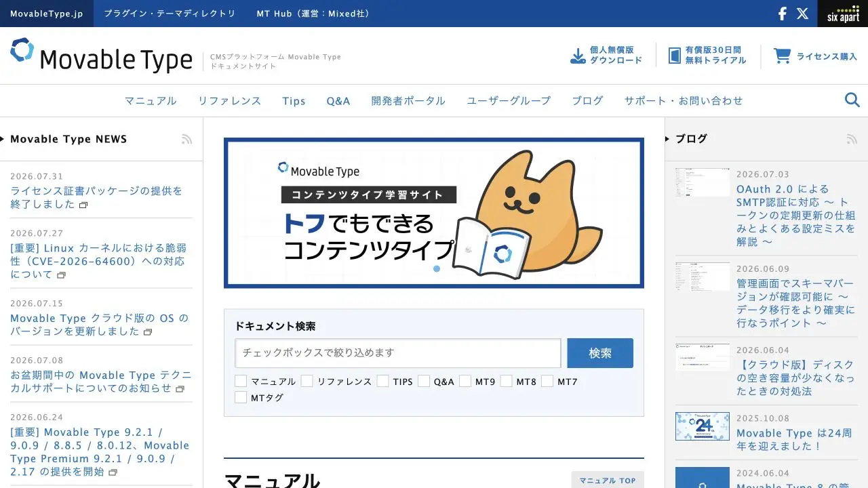Open the マニュアル navigation item
Screen dimensions: 868x488
(151, 101)
